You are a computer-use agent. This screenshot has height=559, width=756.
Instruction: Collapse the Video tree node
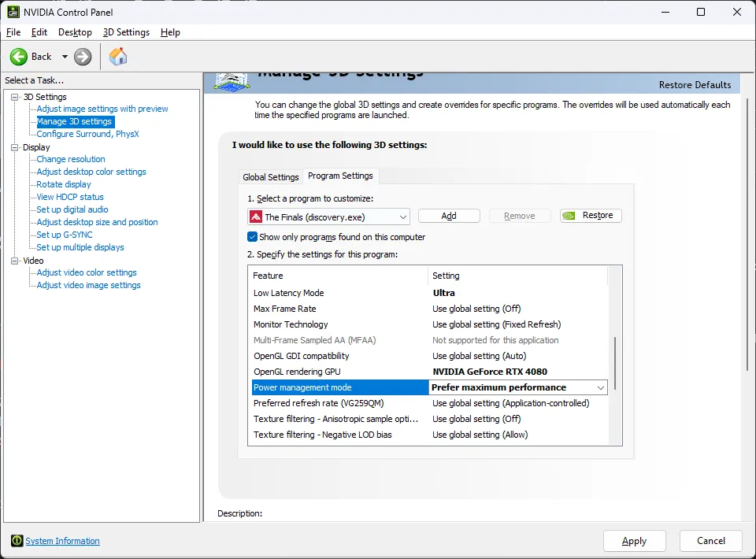coord(14,261)
